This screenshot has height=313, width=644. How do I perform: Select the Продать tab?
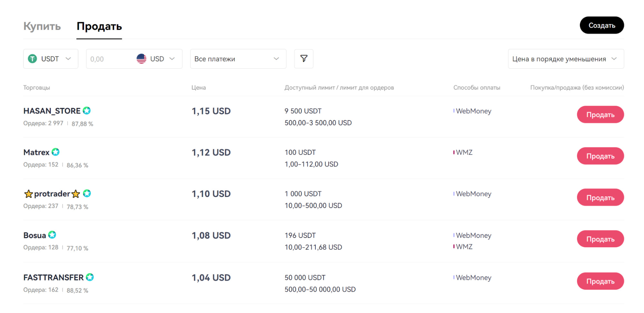click(x=99, y=26)
